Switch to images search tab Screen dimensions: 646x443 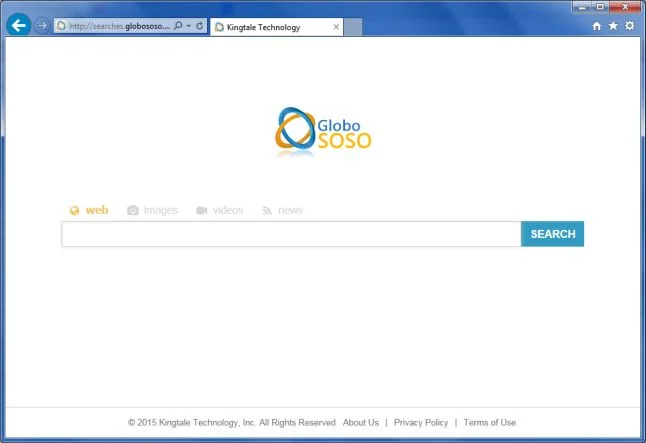click(x=152, y=210)
